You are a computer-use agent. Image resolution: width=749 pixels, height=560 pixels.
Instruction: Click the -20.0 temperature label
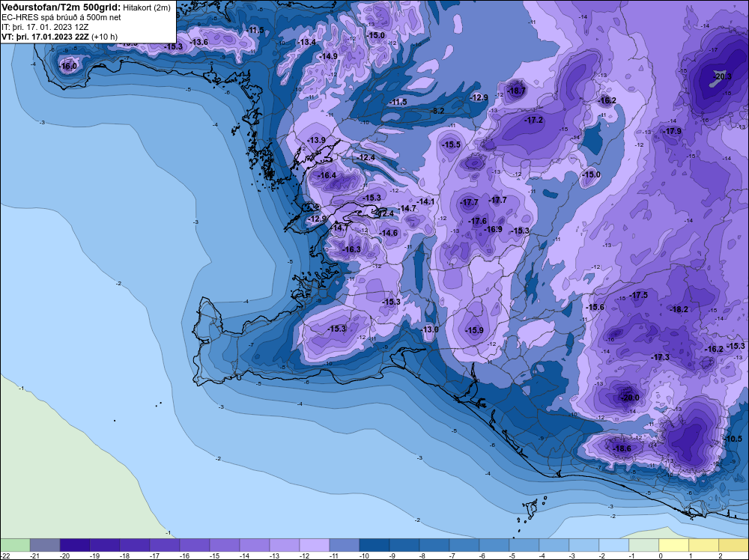click(x=629, y=398)
